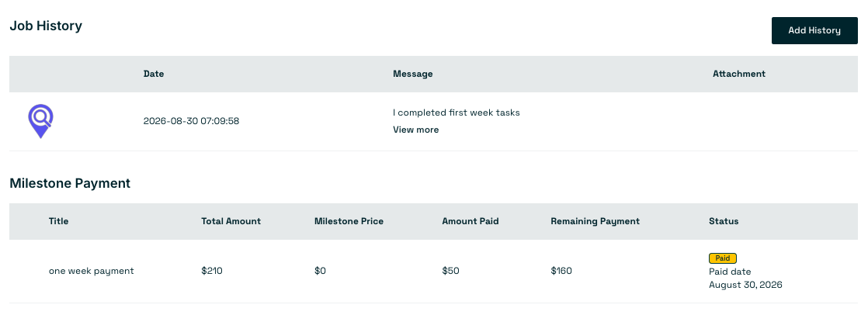Click the Attachment column header

click(738, 74)
